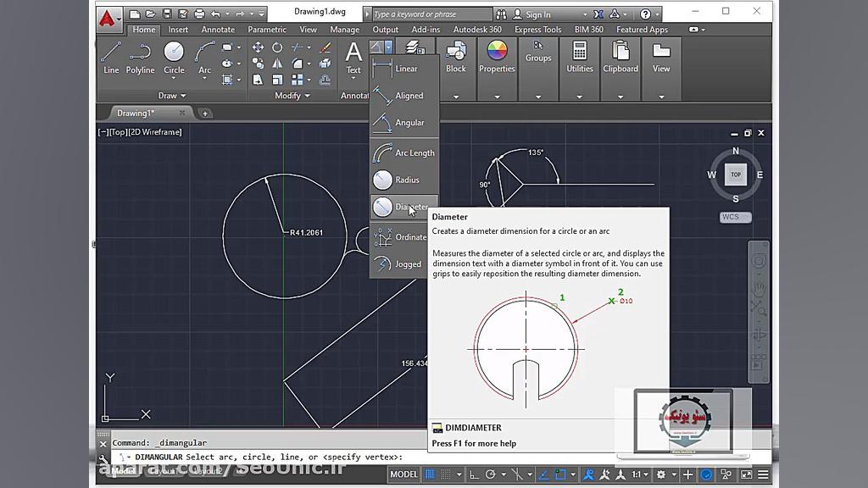Close the Drawing1 file tab
Viewport: 868px width, 488px height.
(182, 113)
